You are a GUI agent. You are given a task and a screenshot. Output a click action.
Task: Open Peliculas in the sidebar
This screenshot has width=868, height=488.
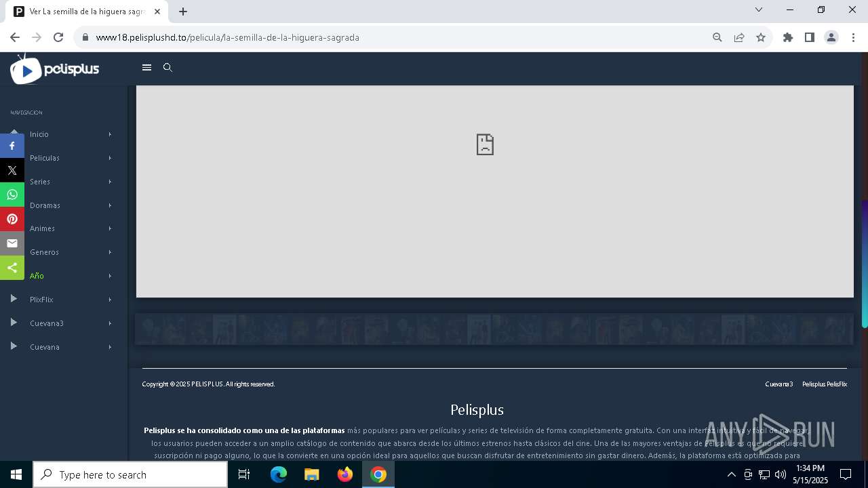point(45,158)
